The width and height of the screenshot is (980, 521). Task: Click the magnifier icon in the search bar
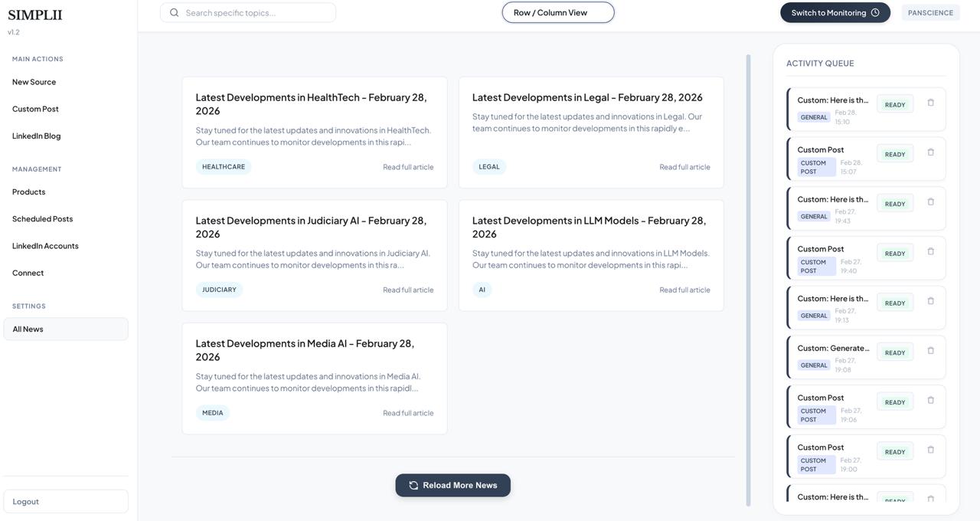click(x=175, y=13)
